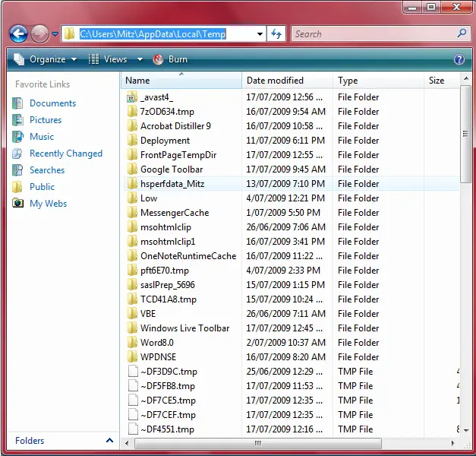Screen dimensions: 476x456
Task: Select the saslPrep_5696 folder
Action: click(x=168, y=285)
